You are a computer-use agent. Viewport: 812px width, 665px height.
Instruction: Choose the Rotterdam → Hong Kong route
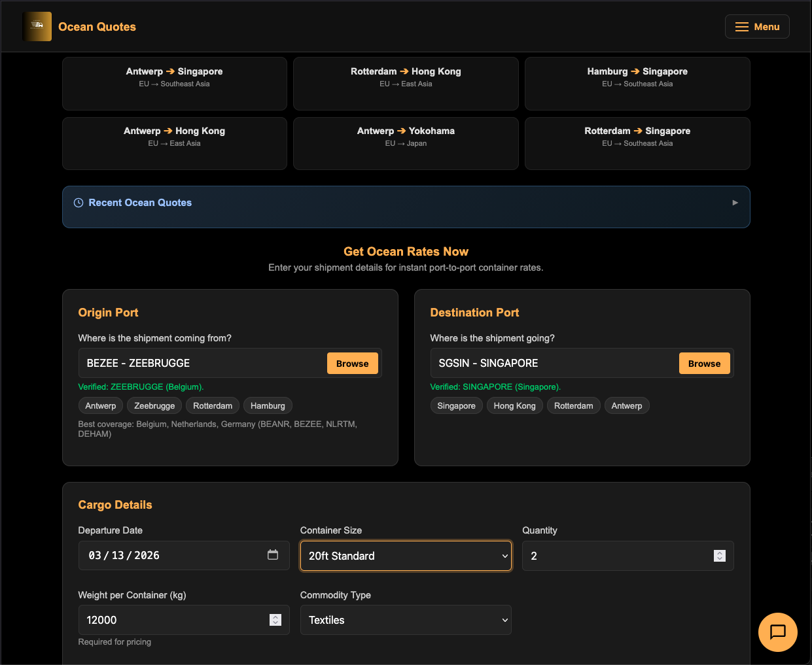click(x=406, y=84)
